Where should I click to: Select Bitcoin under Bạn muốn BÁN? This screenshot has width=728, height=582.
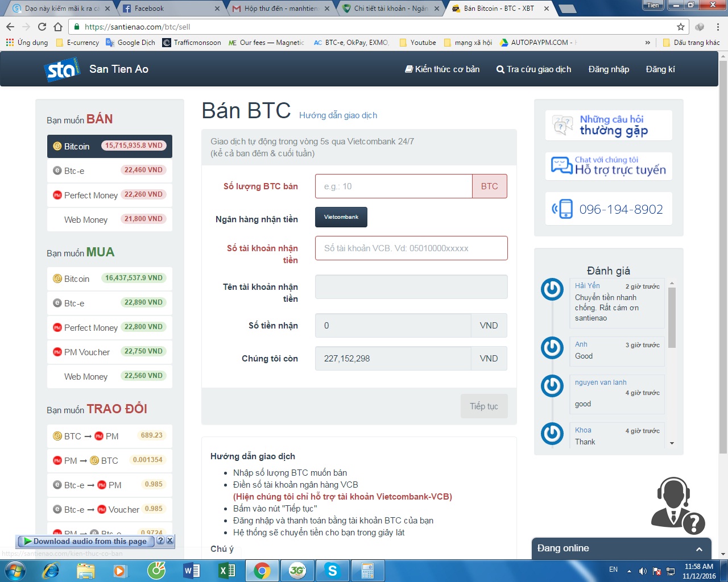[x=110, y=146]
